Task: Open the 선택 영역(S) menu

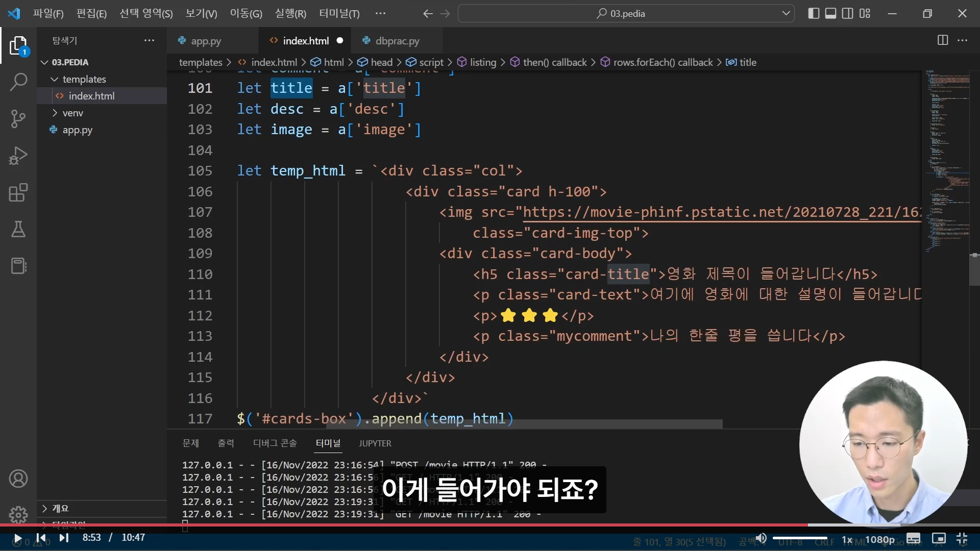Action: 146,14
